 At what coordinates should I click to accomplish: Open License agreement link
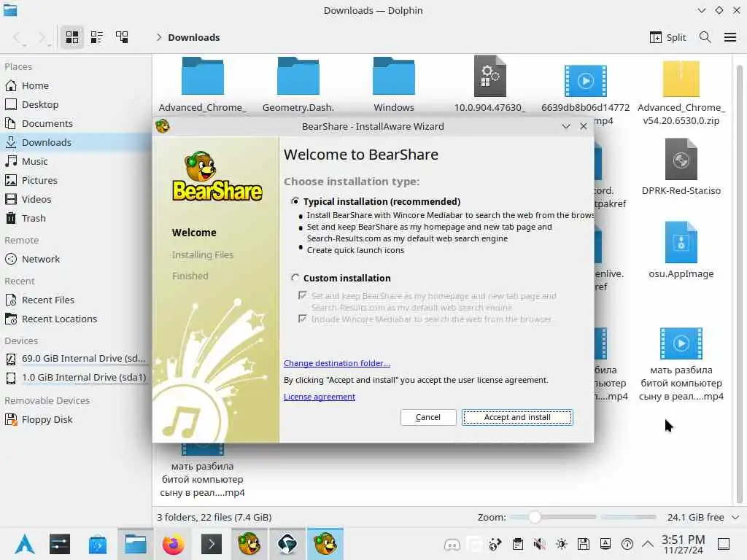[x=320, y=397]
